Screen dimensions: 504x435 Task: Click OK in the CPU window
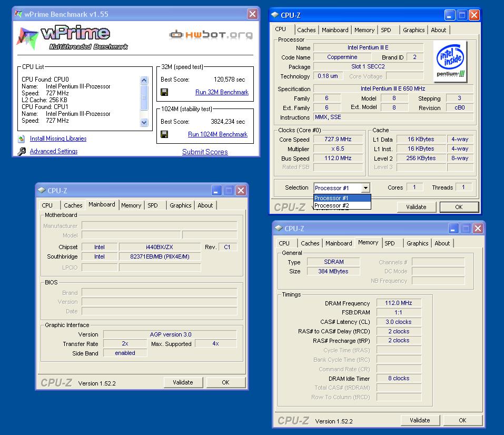459,207
